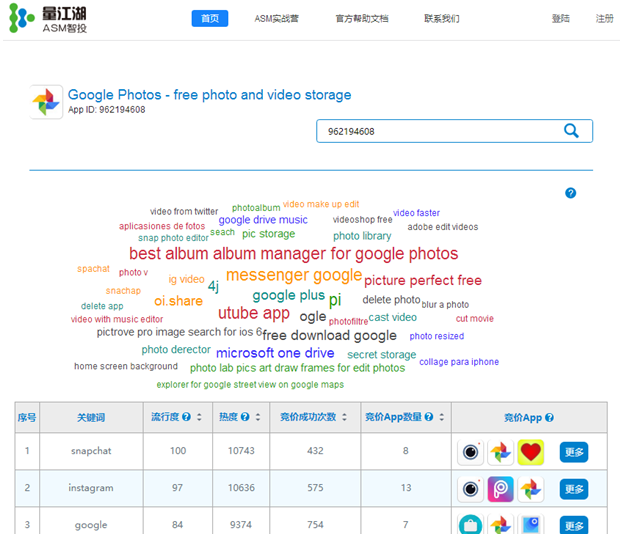The width and height of the screenshot is (620, 534).
Task: Open teal bag app icon in google row
Action: click(470, 525)
